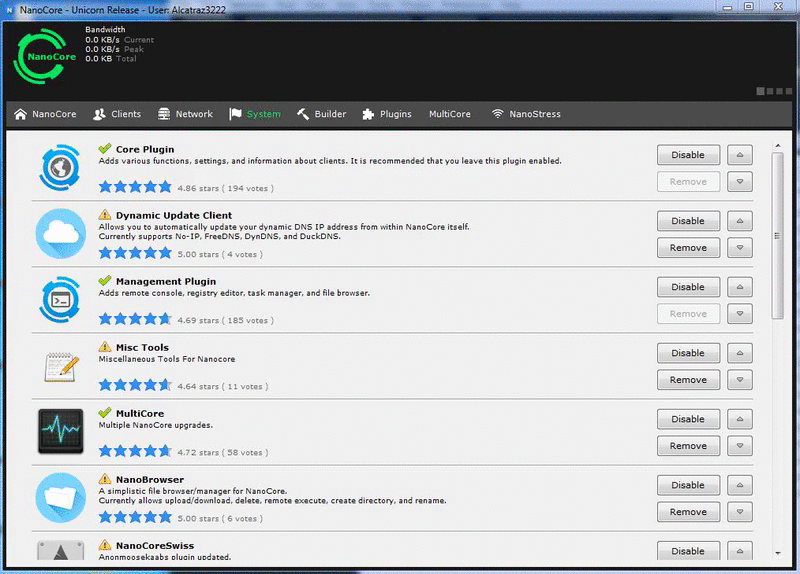
Task: Click the NanoCore green logo
Action: click(x=44, y=56)
